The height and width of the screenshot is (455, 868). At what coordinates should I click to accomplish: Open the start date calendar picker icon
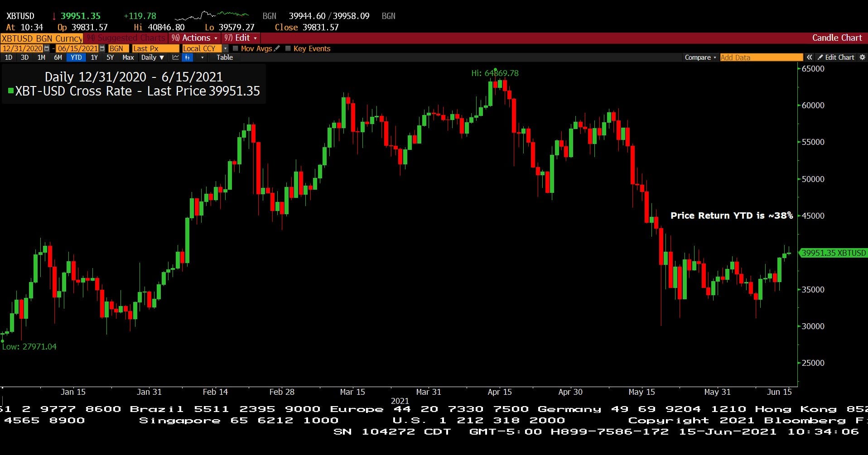(47, 48)
